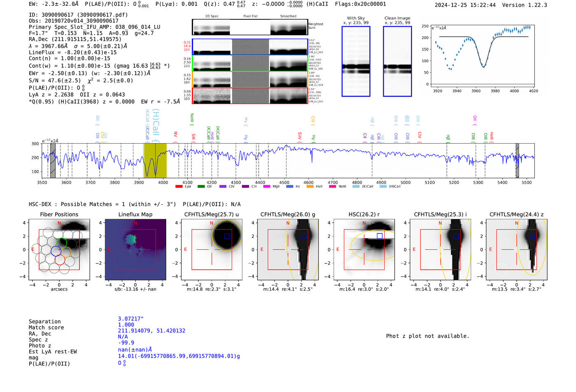Open the CFHTLS/Meg(25.7) u band cutout
This screenshot has height=392, width=576.
coord(212,249)
